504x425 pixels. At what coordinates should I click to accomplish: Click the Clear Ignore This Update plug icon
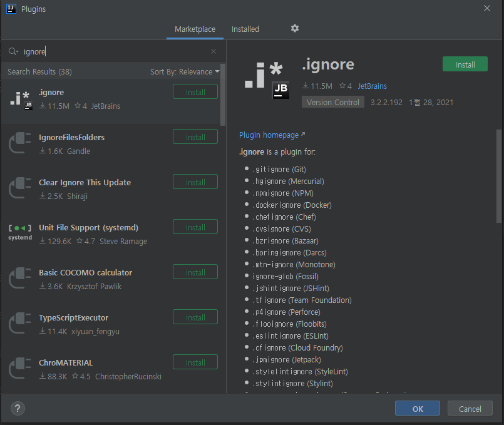click(x=20, y=188)
